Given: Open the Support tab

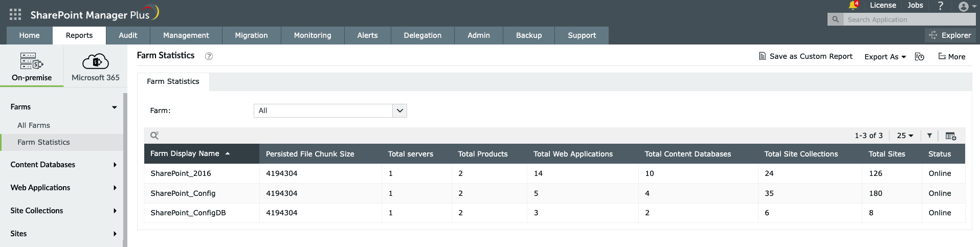Looking at the screenshot, I should pyautogui.click(x=582, y=35).
